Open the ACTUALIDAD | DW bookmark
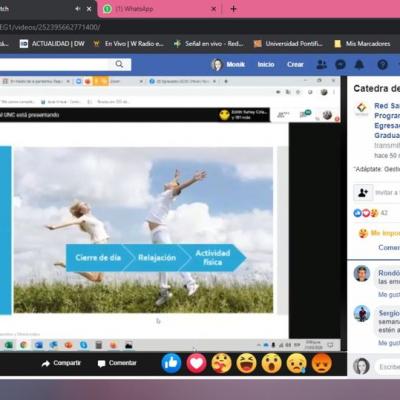400x400 pixels. click(x=52, y=44)
